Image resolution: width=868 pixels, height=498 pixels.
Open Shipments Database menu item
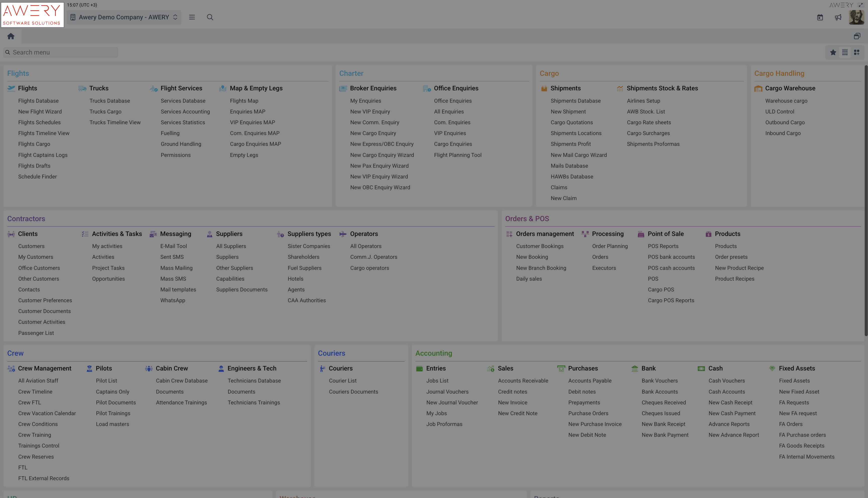click(575, 101)
